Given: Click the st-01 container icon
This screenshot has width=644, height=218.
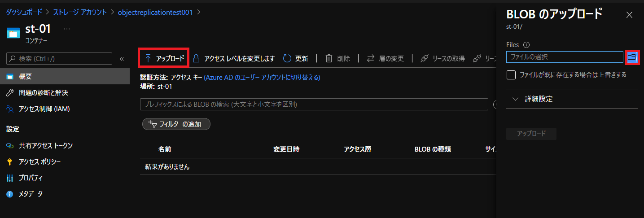Looking at the screenshot, I should 13,33.
